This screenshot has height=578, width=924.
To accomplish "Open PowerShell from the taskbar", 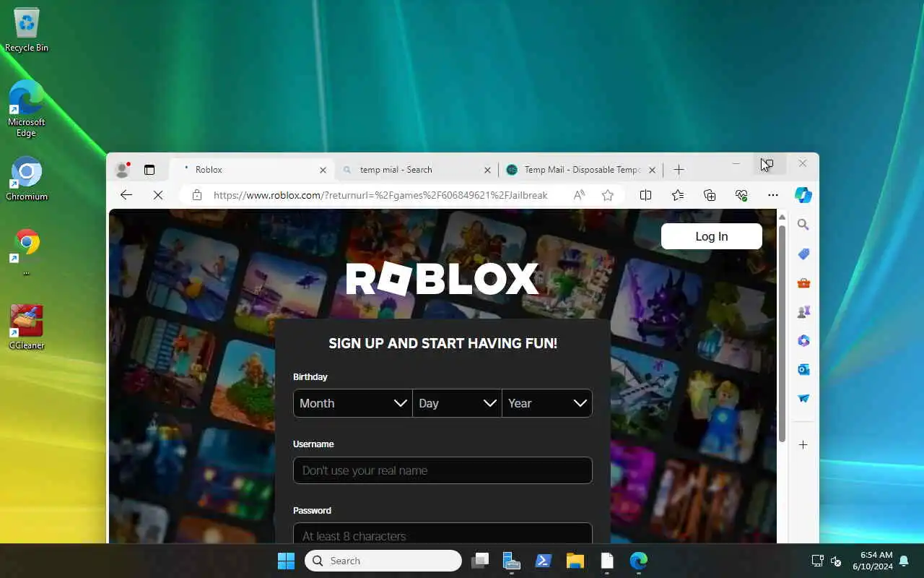I will tap(544, 561).
